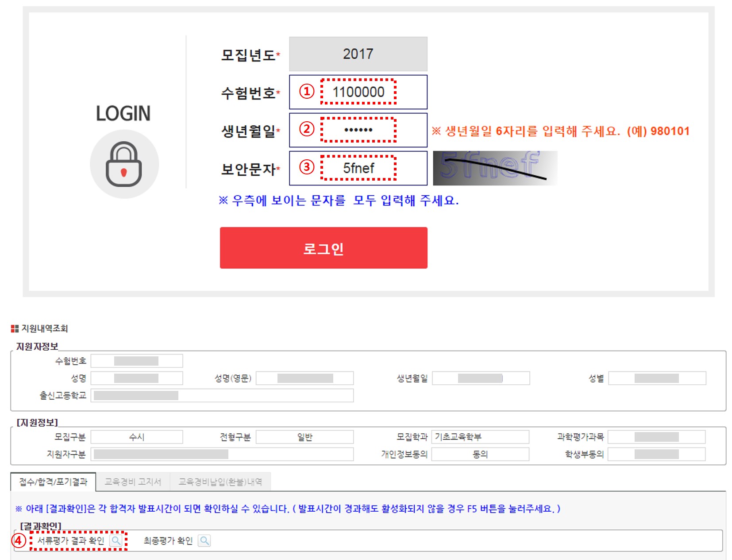Image resolution: width=732 pixels, height=560 pixels.
Task: Click the 지원내역조회 heading icon
Action: 15,328
